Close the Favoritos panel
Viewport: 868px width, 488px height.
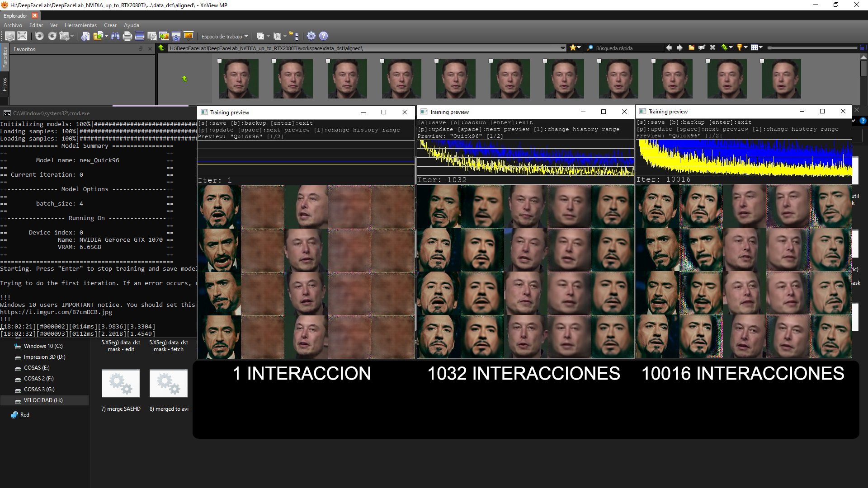point(150,49)
